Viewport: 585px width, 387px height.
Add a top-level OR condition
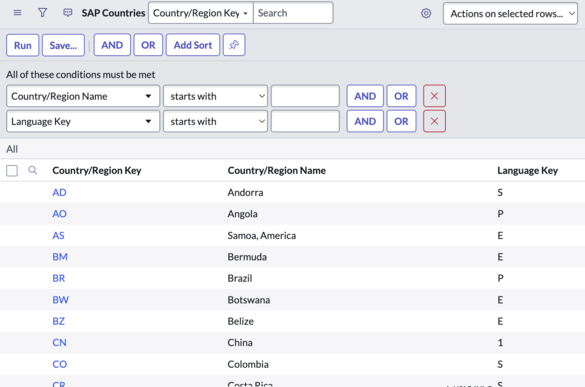coord(148,45)
